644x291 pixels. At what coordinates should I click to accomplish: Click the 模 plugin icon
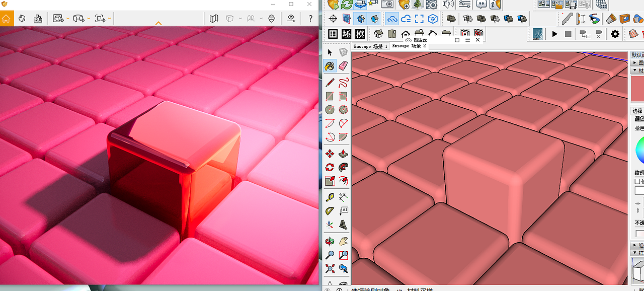pos(360,34)
